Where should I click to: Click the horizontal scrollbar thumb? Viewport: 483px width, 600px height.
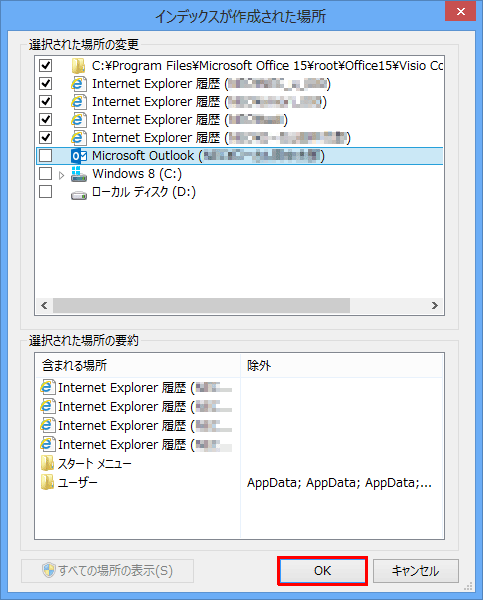(201, 305)
